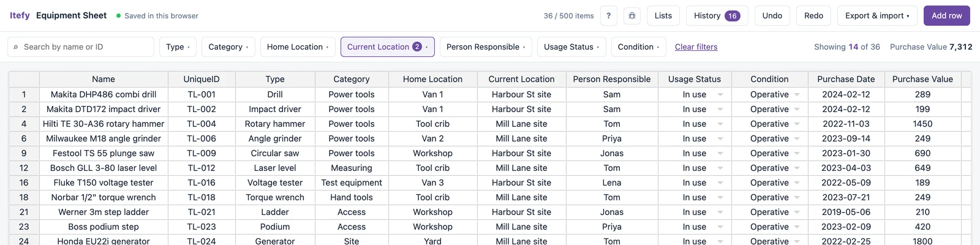Select the Person Responsible column header
This screenshot has height=245, width=980.
[x=612, y=79]
